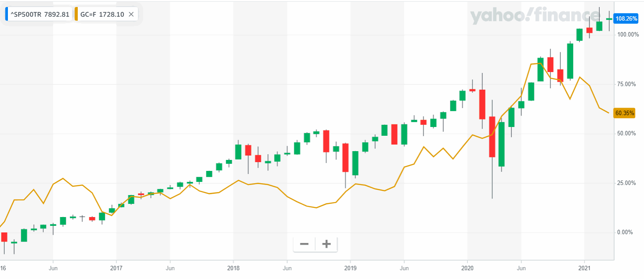644x279 pixels.
Task: Click the 50.00% y-axis label
Action: coord(627,134)
